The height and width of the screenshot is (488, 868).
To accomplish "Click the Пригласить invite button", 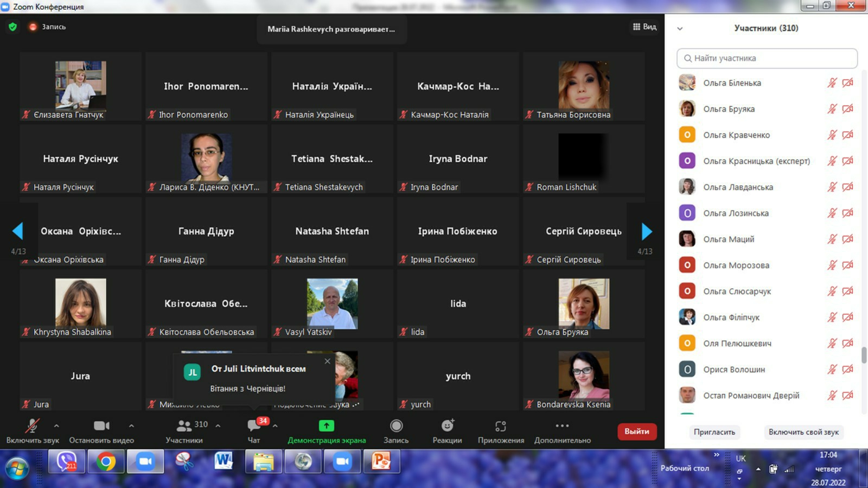I will tap(714, 432).
